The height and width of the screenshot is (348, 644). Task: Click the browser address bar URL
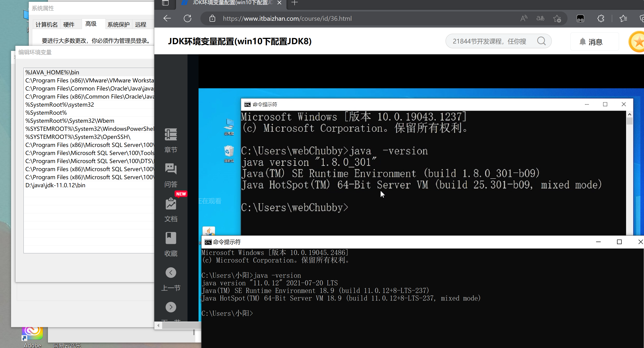[x=287, y=18]
